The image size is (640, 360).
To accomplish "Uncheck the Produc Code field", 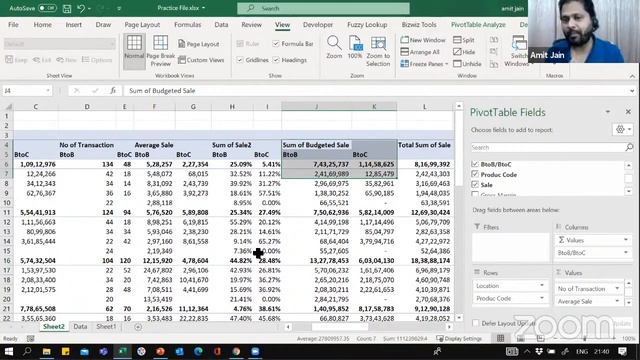I will click(x=474, y=174).
